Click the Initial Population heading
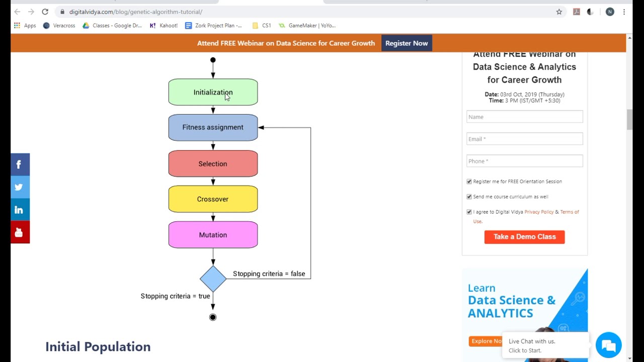644x362 pixels. (98, 347)
